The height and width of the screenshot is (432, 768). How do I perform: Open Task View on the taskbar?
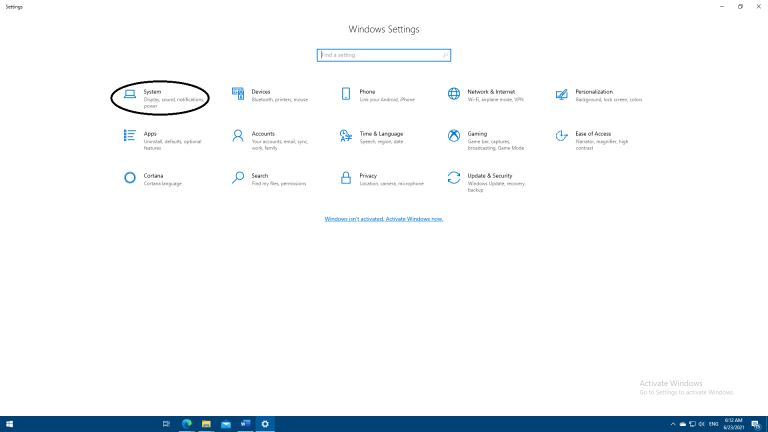[x=166, y=424]
